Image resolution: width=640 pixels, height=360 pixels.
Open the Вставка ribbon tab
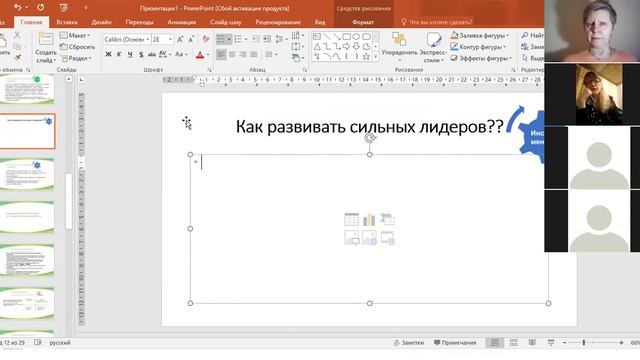click(x=67, y=22)
